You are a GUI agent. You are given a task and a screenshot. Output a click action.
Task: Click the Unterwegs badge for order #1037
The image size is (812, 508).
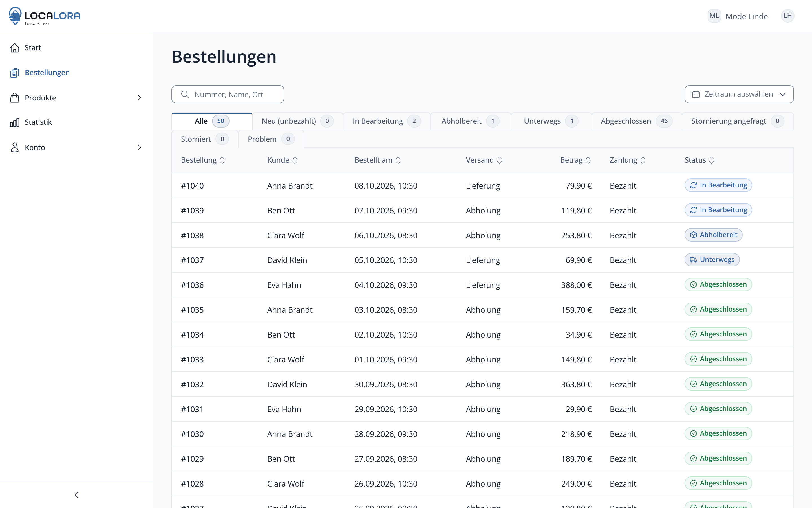(x=712, y=260)
